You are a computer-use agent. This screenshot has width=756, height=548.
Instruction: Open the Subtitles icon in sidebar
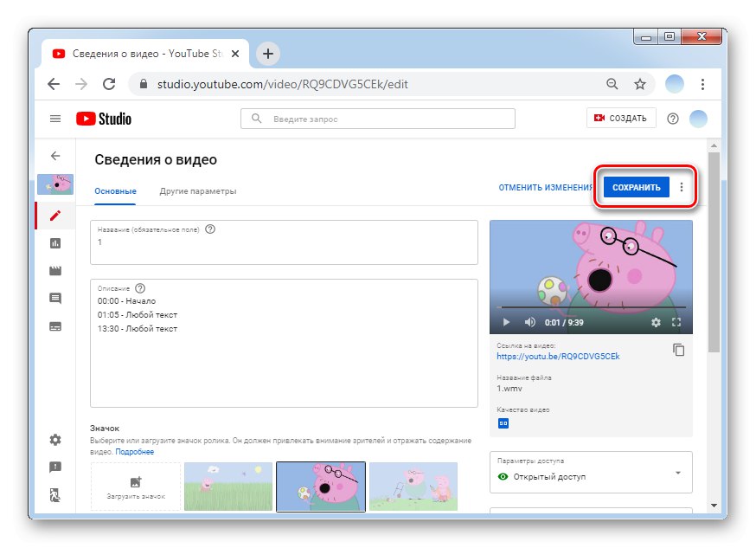(x=55, y=326)
